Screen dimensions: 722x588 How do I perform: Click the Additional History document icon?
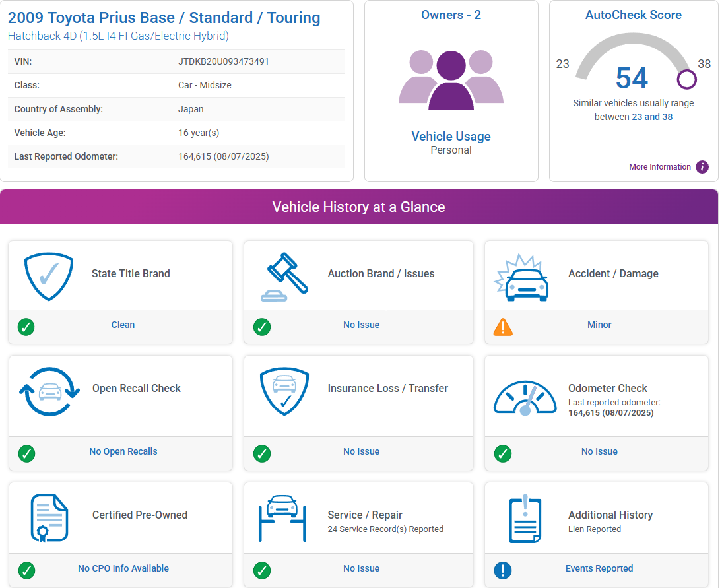click(x=525, y=519)
